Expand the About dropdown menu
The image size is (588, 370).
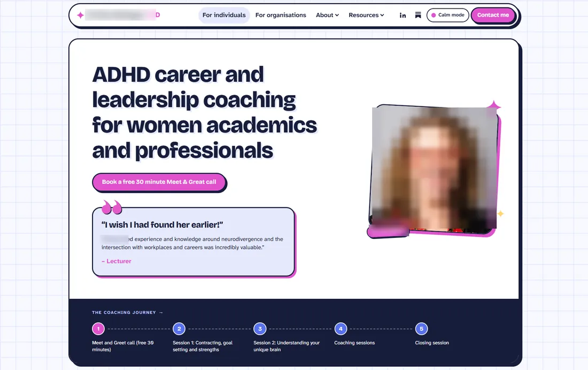(327, 15)
